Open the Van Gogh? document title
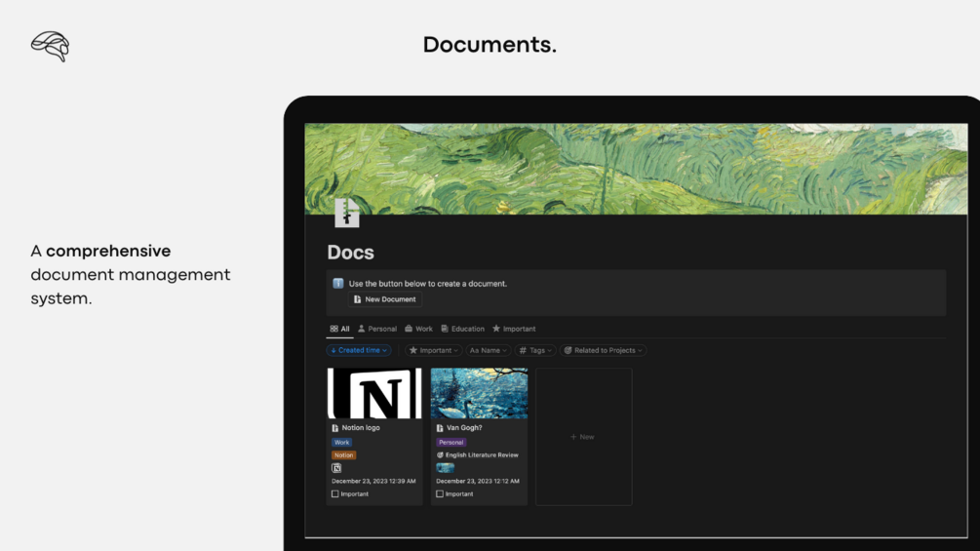 click(x=464, y=428)
